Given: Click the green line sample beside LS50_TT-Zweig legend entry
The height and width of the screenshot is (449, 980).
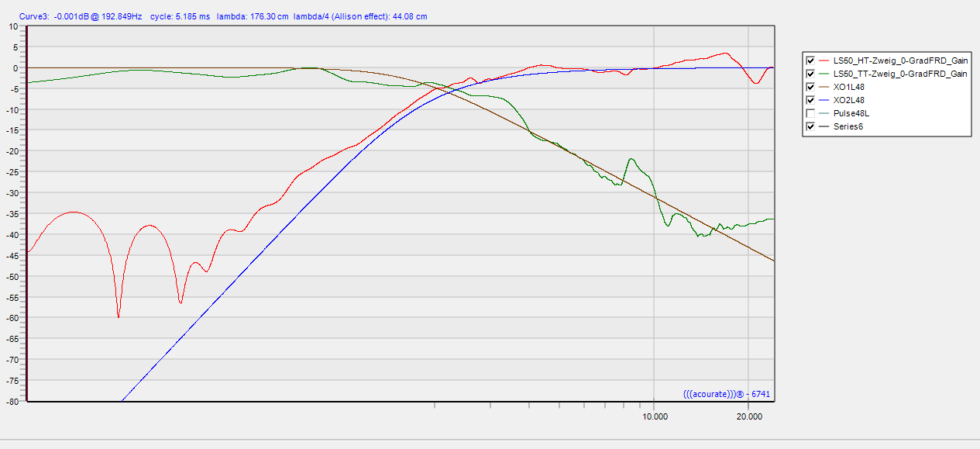Looking at the screenshot, I should coord(824,74).
